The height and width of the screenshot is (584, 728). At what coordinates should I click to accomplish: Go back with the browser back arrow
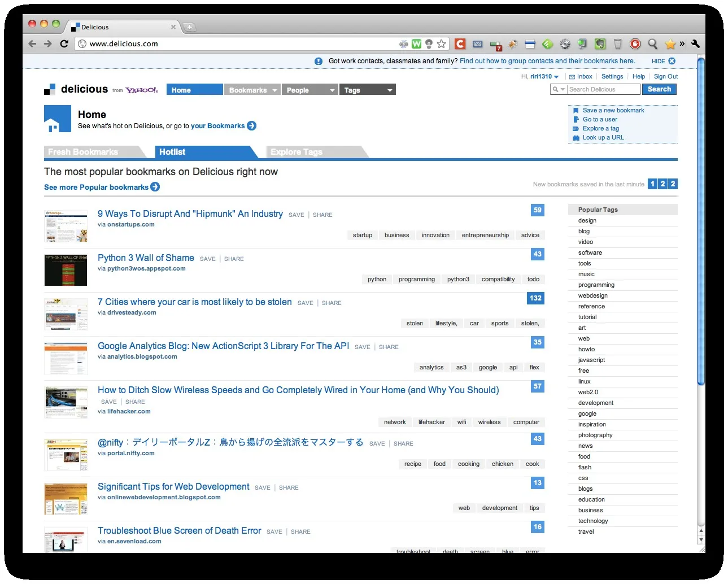coord(32,43)
